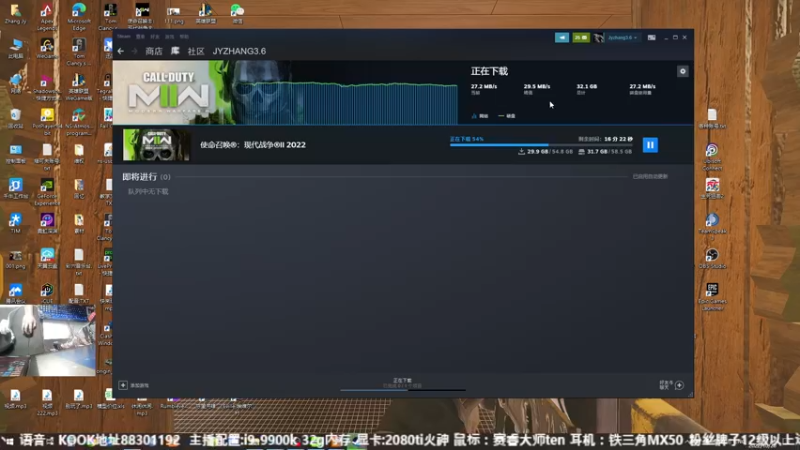Open friends and chat at bottom right
Viewport: 800px width, 450px height.
pyautogui.click(x=671, y=385)
